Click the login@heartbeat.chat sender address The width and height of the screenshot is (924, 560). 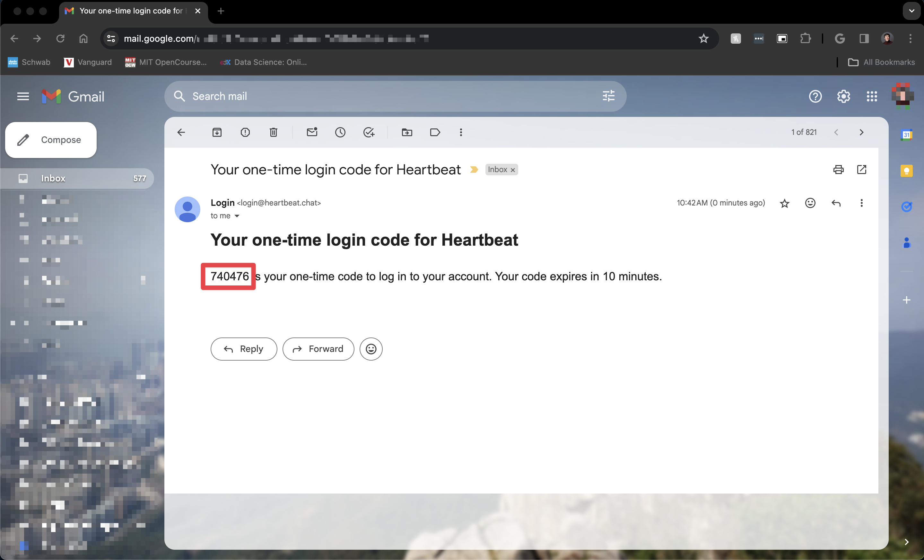(x=279, y=203)
